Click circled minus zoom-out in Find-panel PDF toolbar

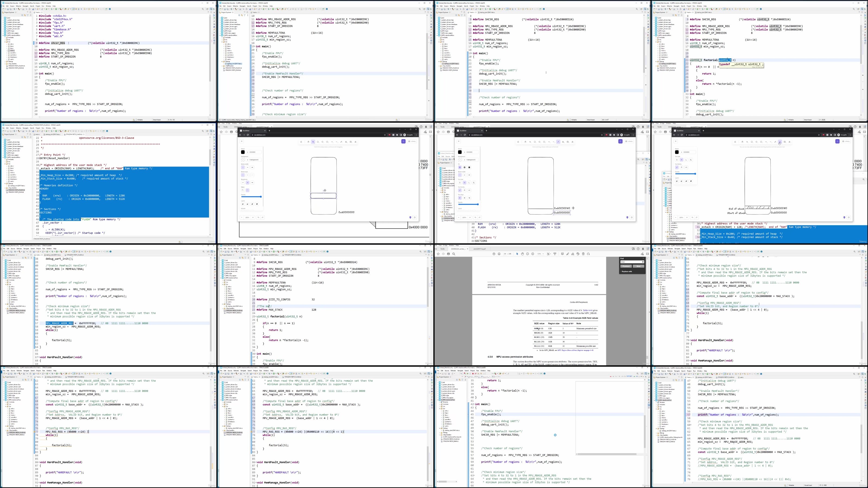(528, 254)
